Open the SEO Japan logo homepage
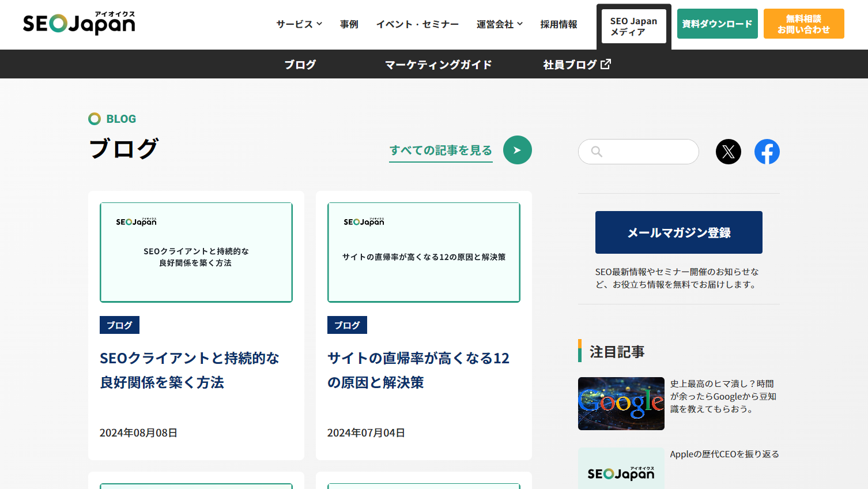 point(79,23)
